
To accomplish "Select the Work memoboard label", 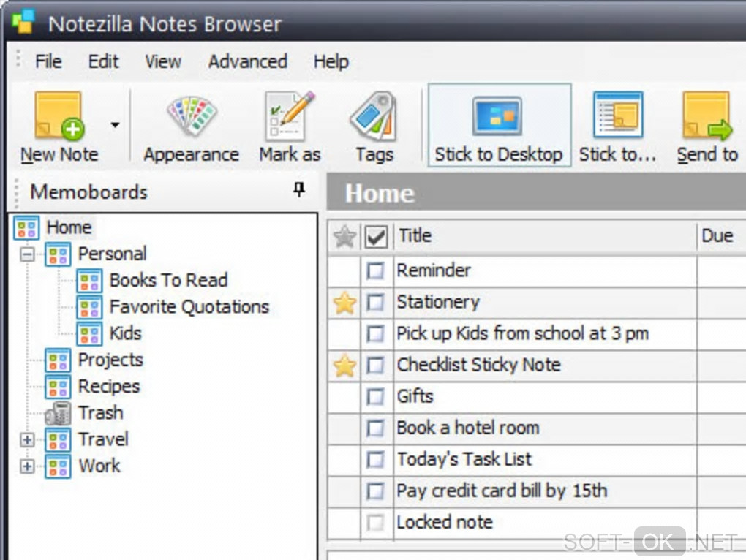I will click(99, 466).
